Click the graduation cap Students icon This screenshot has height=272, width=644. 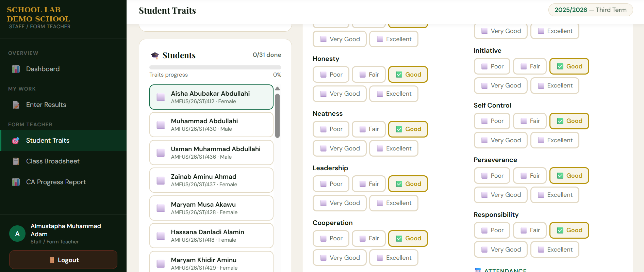click(155, 55)
